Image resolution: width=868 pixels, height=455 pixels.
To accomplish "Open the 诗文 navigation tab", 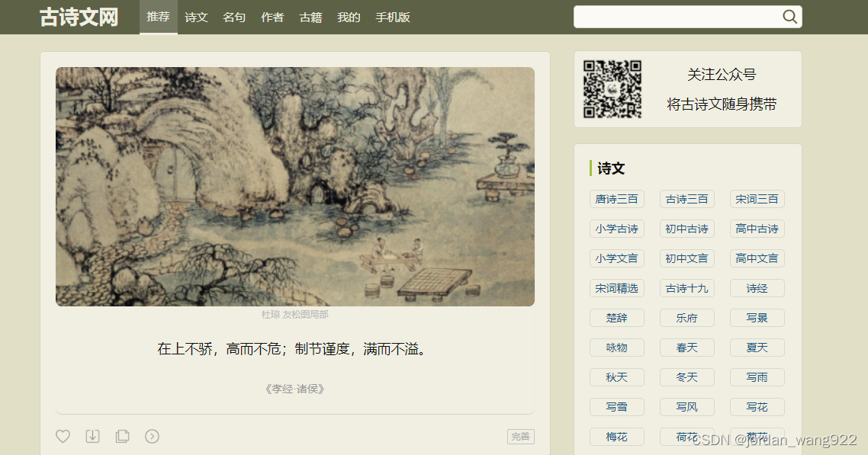I will 196,17.
